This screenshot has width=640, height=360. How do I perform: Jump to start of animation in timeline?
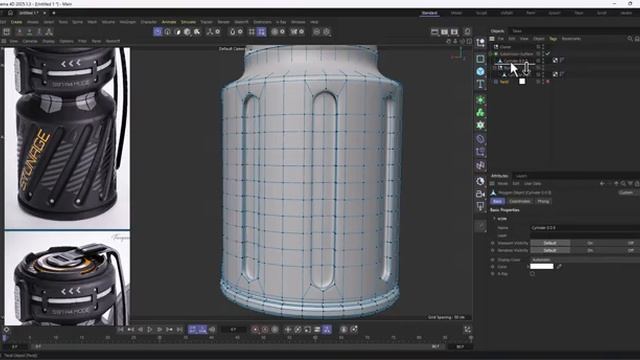click(120, 329)
